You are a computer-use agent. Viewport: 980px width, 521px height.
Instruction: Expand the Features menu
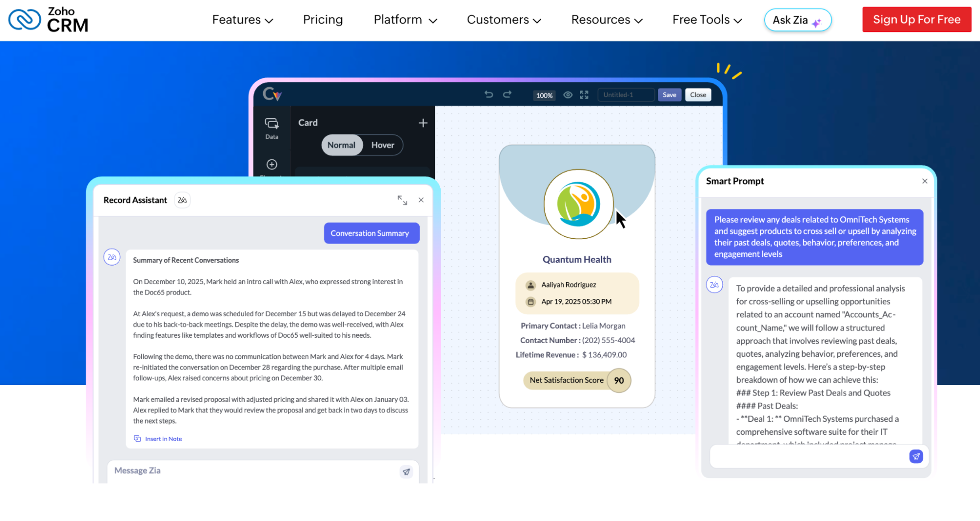coord(242,20)
